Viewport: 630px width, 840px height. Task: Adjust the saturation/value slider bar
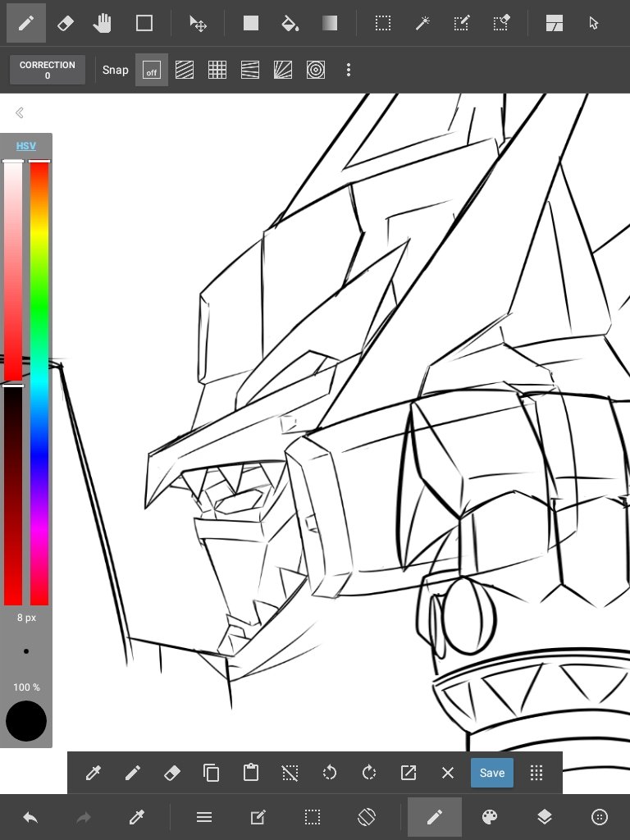(x=13, y=382)
